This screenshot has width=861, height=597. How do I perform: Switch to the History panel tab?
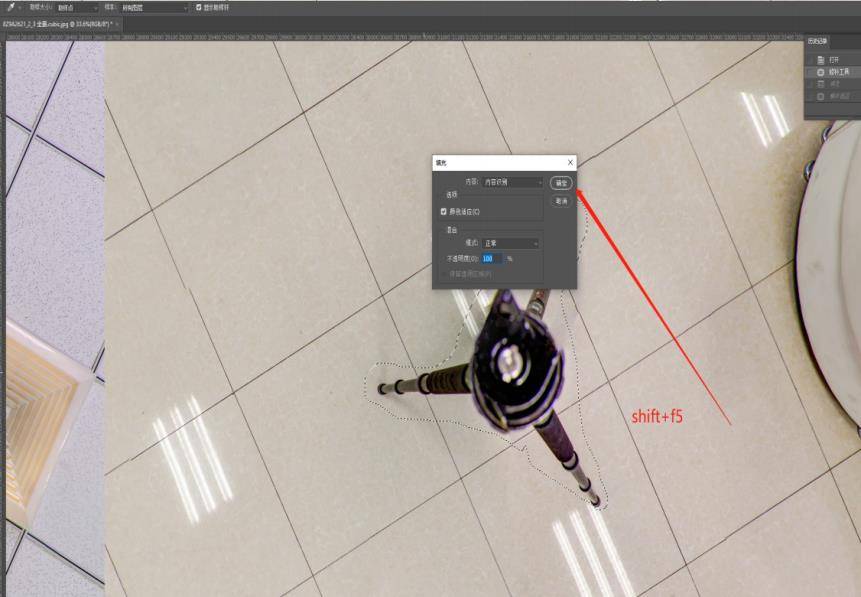coord(817,41)
